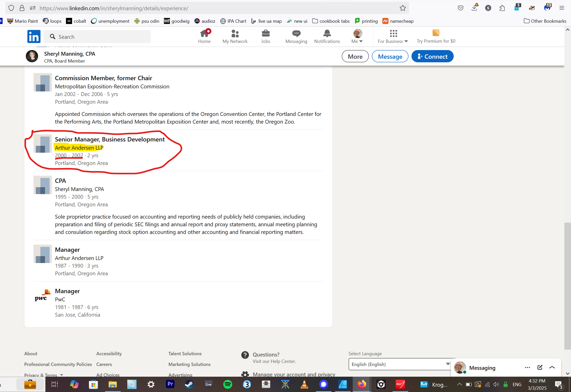Screen dimensions: 571x392
Task: Open Sheryl Manning's profile photo
Action: click(32, 56)
